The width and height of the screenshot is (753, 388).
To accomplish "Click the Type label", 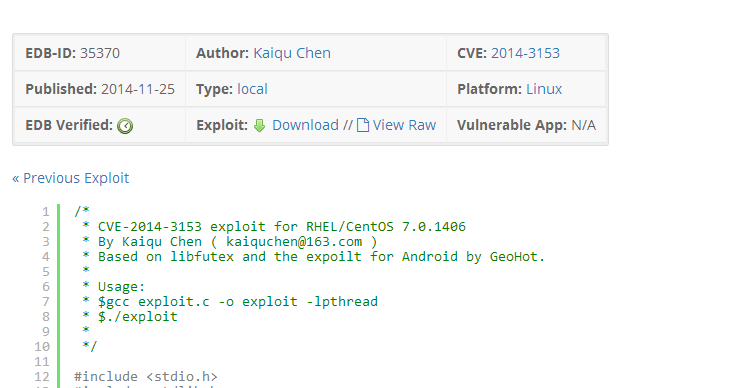I will 214,89.
